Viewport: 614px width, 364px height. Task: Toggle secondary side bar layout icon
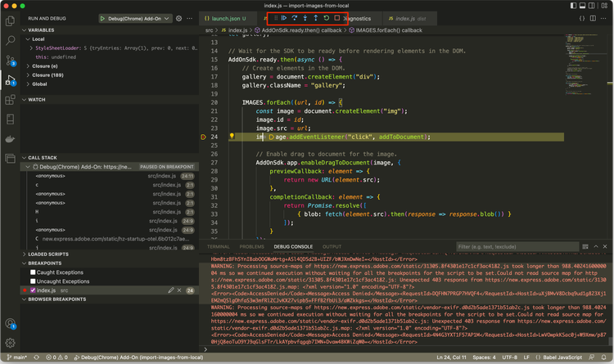coord(591,6)
